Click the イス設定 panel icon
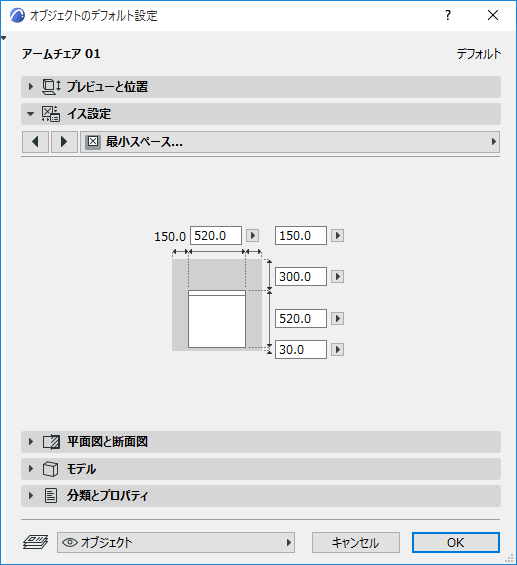The width and height of the screenshot is (517, 565). coord(51,114)
